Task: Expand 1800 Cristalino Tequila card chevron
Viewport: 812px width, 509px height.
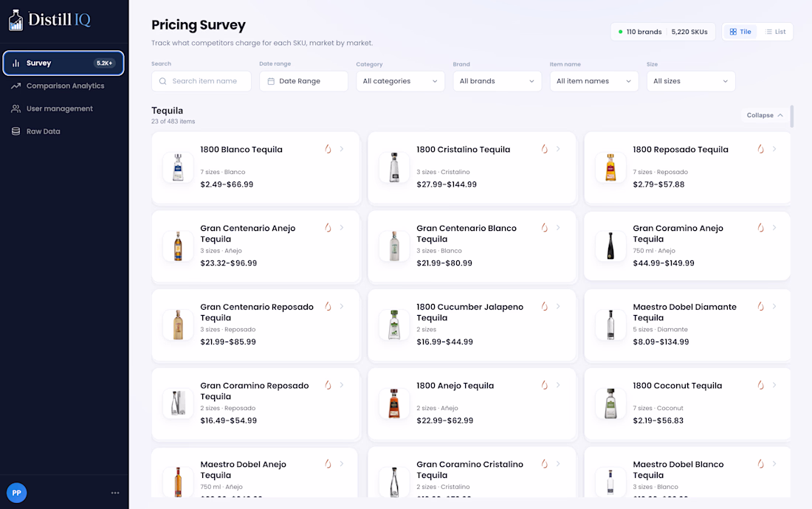Action: coord(558,149)
